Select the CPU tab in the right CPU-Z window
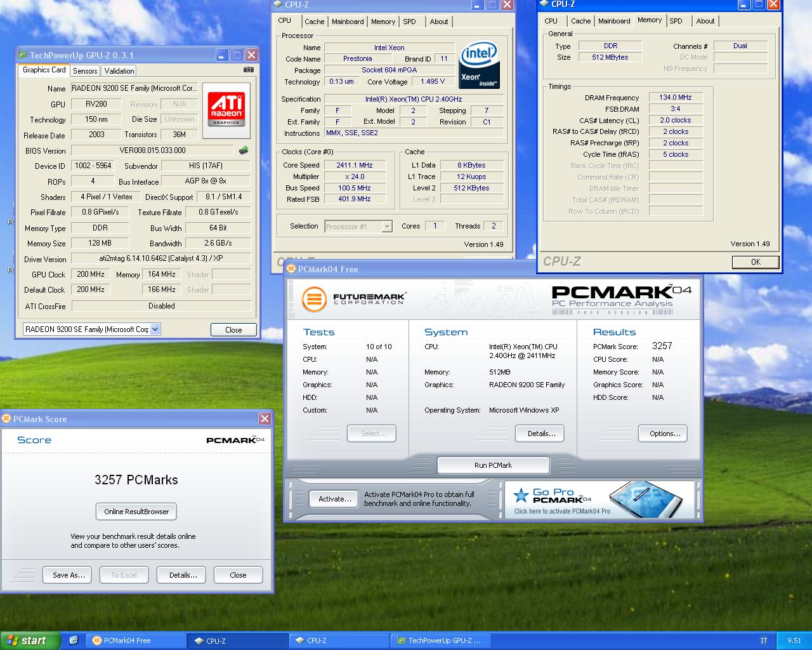This screenshot has height=650, width=812. [x=551, y=21]
